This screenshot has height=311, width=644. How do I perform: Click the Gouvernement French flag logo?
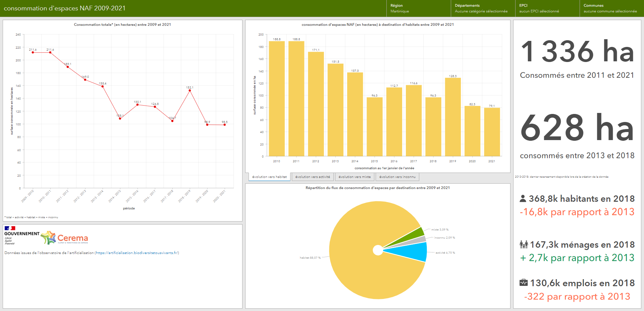point(10,228)
